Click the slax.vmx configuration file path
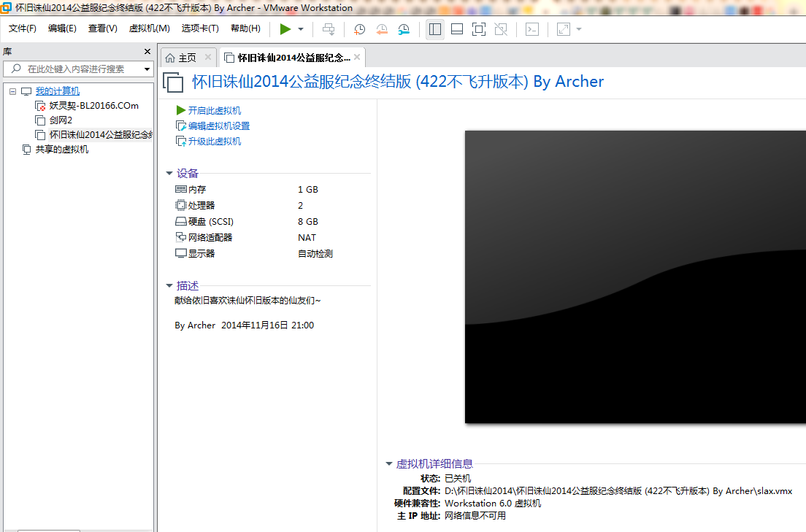806x532 pixels. click(x=618, y=491)
